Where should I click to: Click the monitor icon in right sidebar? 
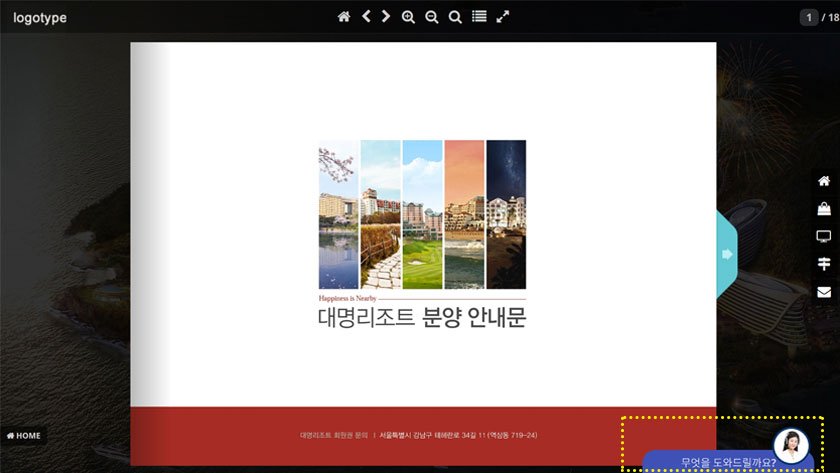[x=824, y=237]
